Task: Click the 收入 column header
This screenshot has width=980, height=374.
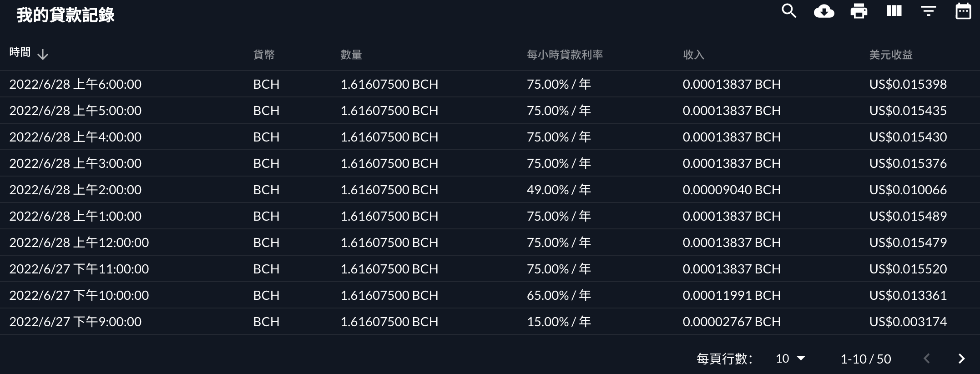Action: (693, 55)
